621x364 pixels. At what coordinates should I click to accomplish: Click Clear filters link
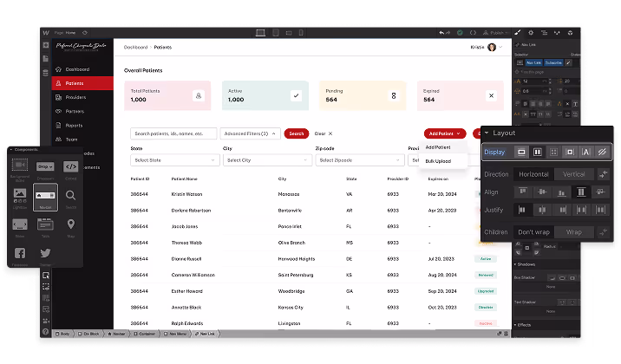click(x=324, y=133)
